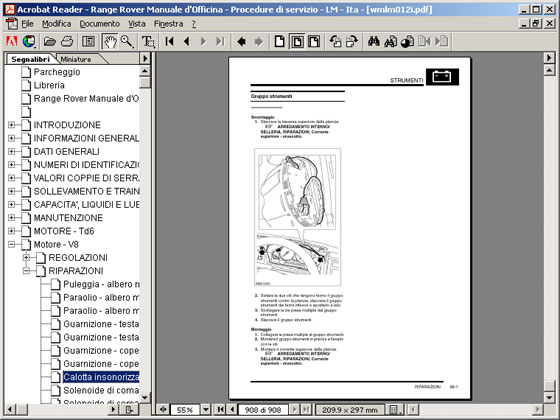Enable Fit Width page view icon
Image resolution: width=560 pixels, height=420 pixels.
314,41
